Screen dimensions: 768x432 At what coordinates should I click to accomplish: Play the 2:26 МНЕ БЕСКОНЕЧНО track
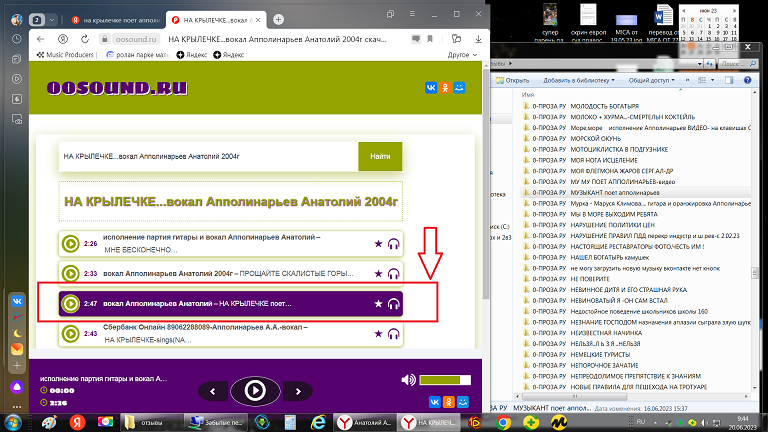pyautogui.click(x=71, y=243)
